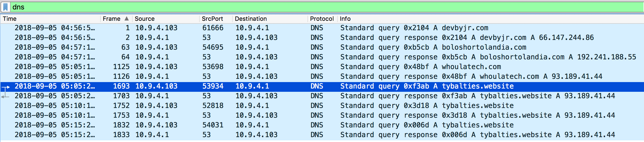Image resolution: width=644 pixels, height=142 pixels.
Task: Select frame 2 response 66.147.244.86
Action: [x=322, y=38]
